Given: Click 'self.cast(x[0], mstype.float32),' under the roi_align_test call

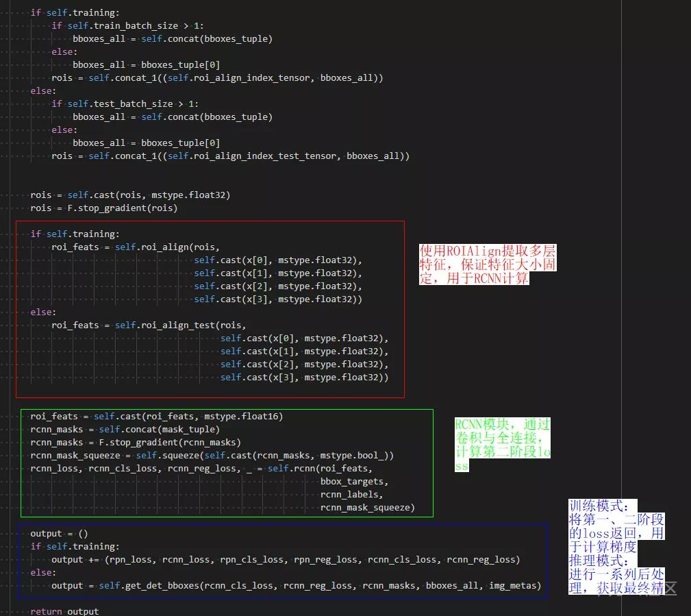Looking at the screenshot, I should (x=304, y=338).
